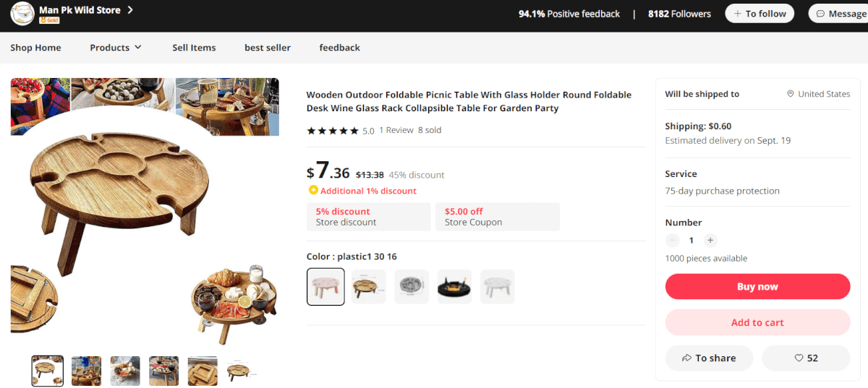868x388 pixels.
Task: Select the $5.00 off Store Coupon
Action: [x=498, y=217]
